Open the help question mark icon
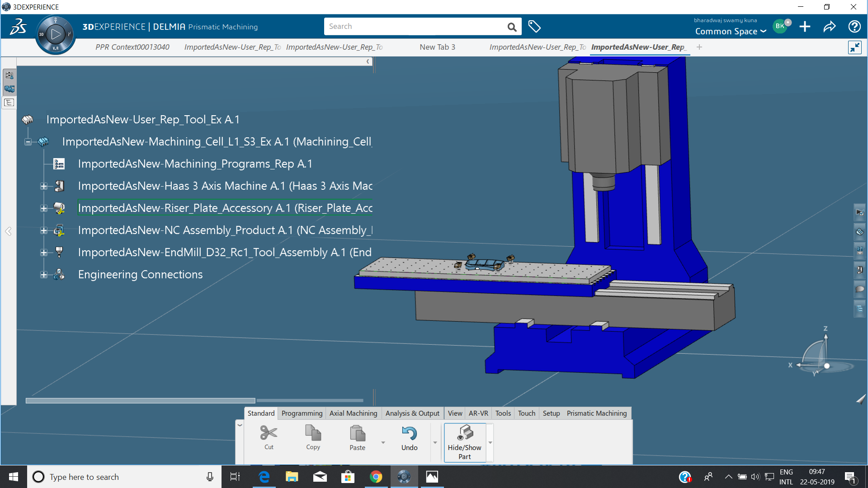 coord(854,27)
